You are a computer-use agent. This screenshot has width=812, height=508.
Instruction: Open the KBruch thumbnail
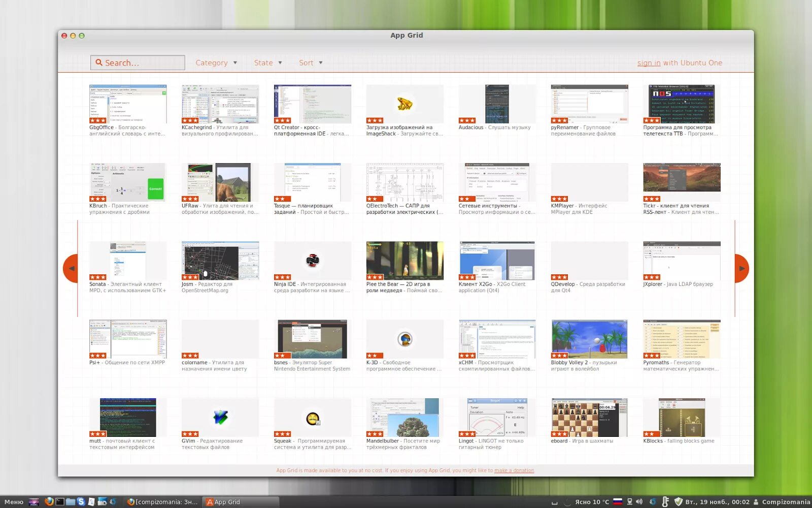pyautogui.click(x=128, y=182)
